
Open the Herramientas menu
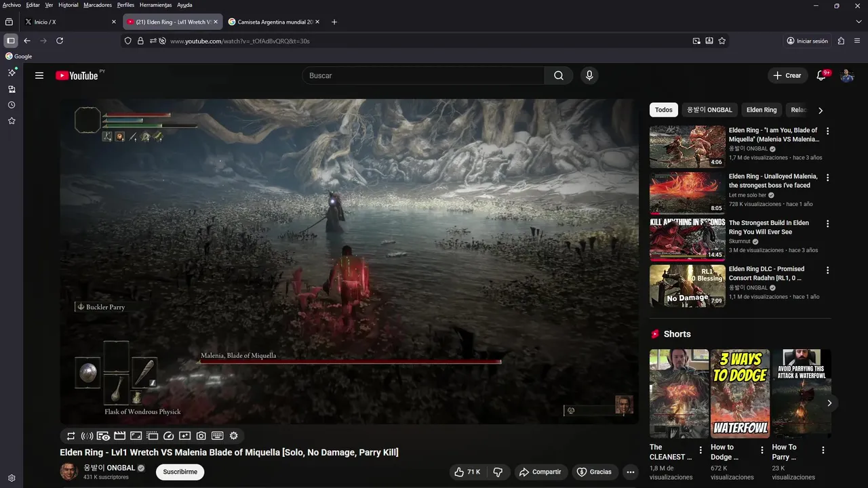[x=156, y=5]
